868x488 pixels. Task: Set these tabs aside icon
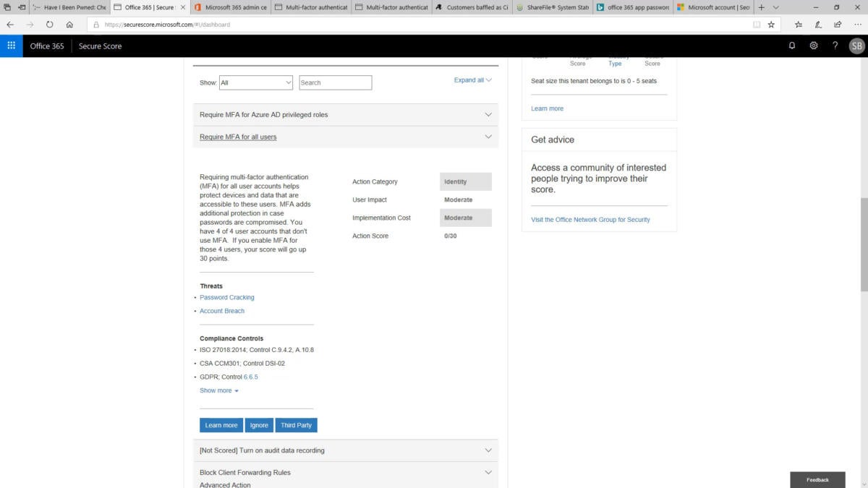pos(22,7)
